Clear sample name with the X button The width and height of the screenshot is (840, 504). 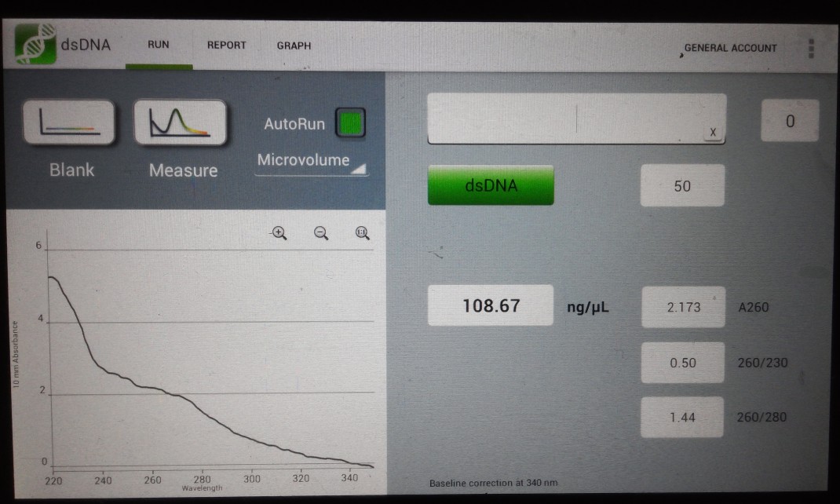[x=713, y=133]
